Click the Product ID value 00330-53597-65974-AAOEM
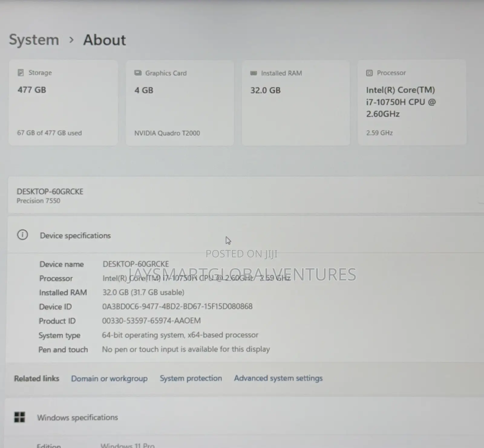The image size is (484, 448). (x=151, y=321)
